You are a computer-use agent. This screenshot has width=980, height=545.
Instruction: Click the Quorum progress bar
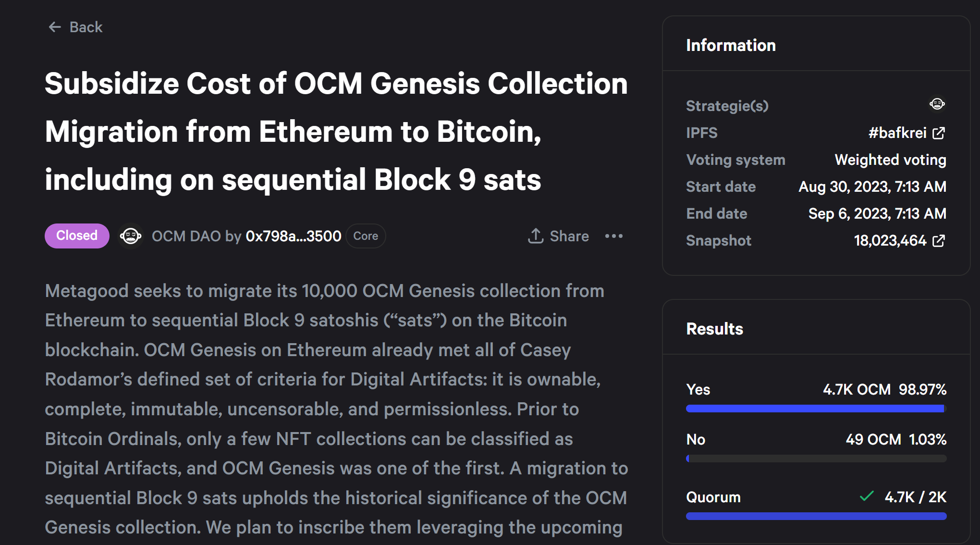click(x=816, y=516)
